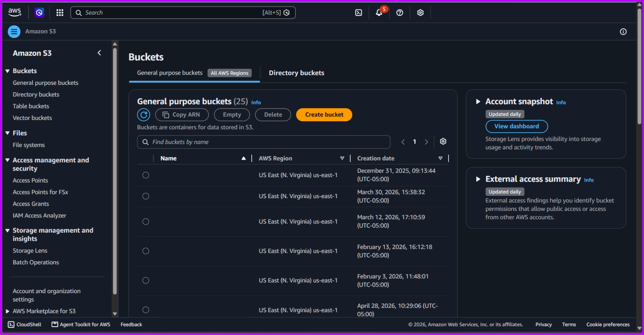Open Storage Lens in the sidebar
This screenshot has height=335, width=644.
click(30, 251)
